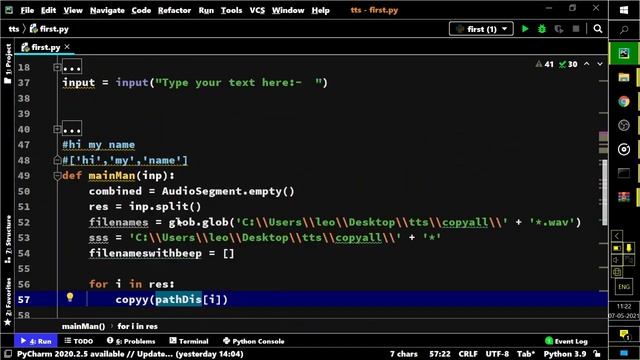Image resolution: width=640 pixels, height=360 pixels.
Task: Go to previous highlighted error arrow
Action: [x=587, y=64]
